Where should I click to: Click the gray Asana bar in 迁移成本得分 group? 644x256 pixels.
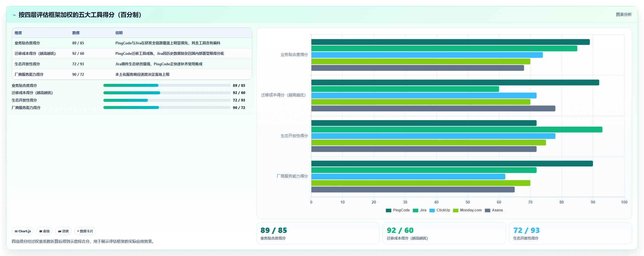(x=433, y=108)
